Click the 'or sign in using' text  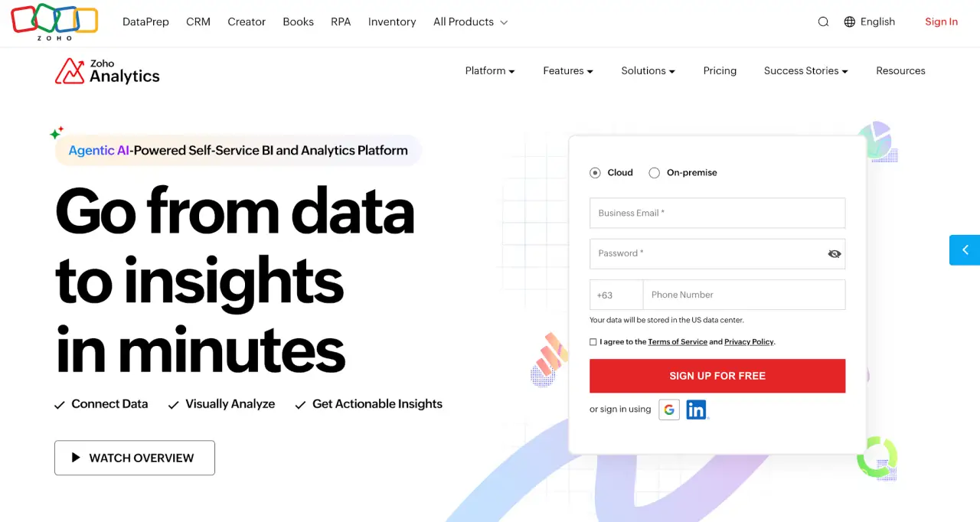(620, 409)
